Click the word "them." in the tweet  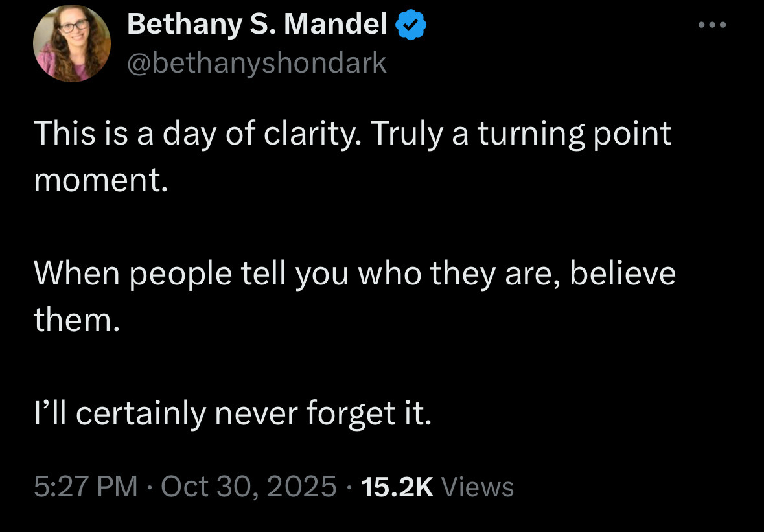pyautogui.click(x=77, y=319)
